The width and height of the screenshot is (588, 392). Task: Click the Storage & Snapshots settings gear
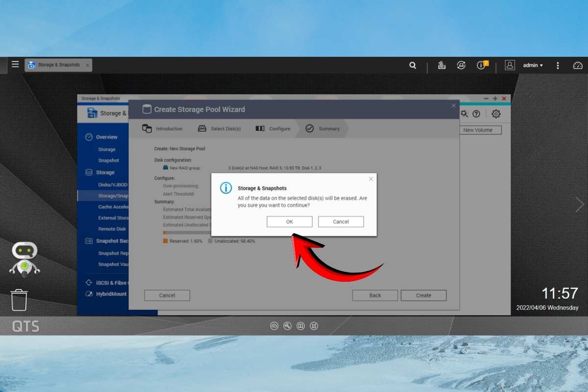point(496,114)
